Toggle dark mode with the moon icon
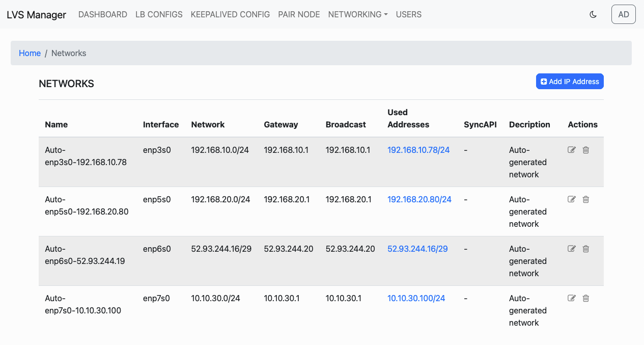The height and width of the screenshot is (345, 644). pyautogui.click(x=593, y=14)
